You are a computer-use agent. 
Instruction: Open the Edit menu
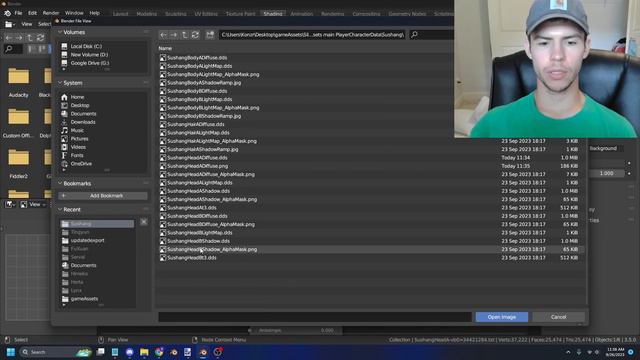[x=32, y=13]
